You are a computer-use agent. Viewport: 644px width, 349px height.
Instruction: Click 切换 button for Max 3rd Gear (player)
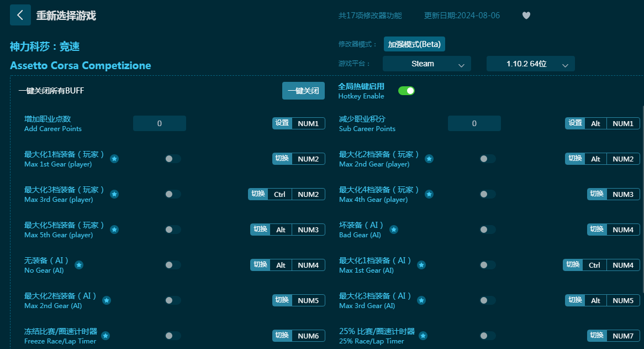tap(258, 194)
